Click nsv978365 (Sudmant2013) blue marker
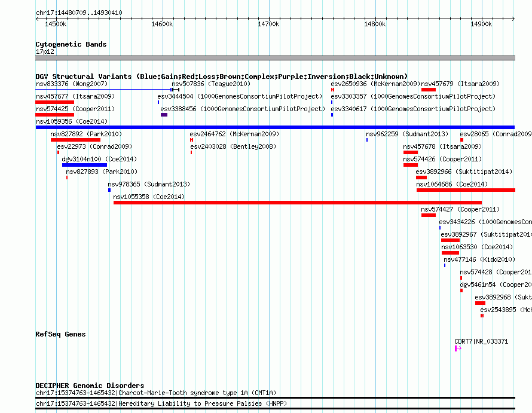The height and width of the screenshot is (413, 532). tap(109, 190)
